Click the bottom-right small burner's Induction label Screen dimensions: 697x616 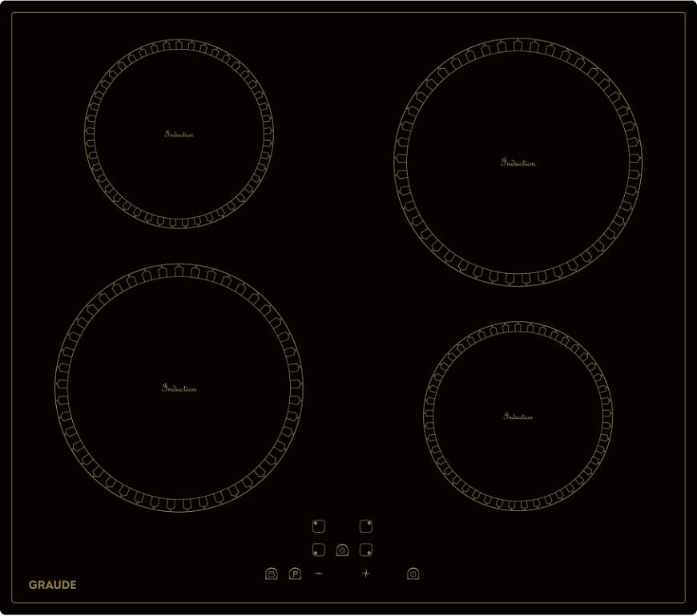pos(518,417)
